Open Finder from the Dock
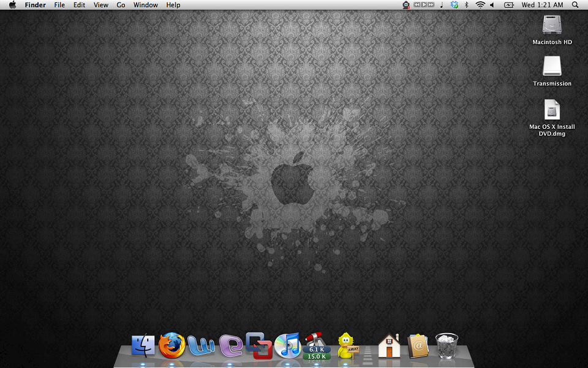Viewport: 588px width, 368px height. [143, 345]
